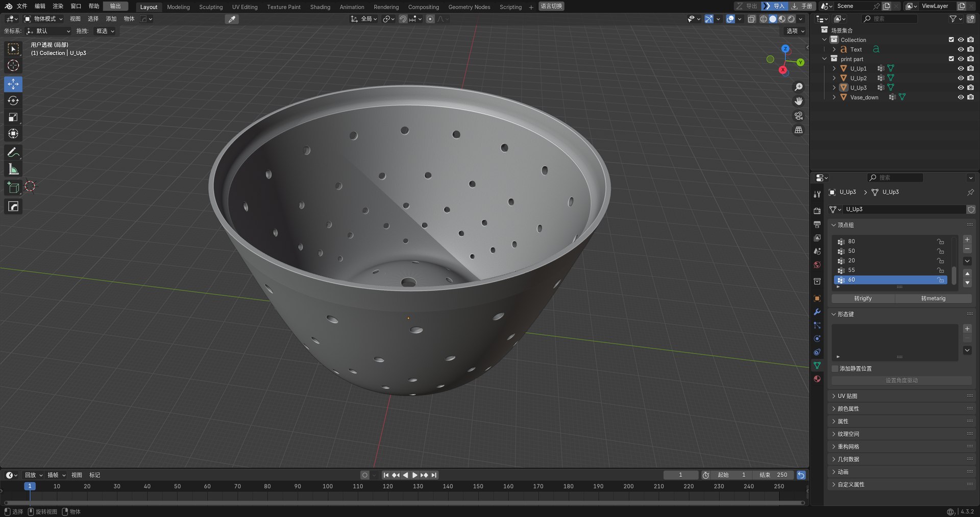Add a new vertex group with plus
The image size is (980, 517).
pos(967,240)
